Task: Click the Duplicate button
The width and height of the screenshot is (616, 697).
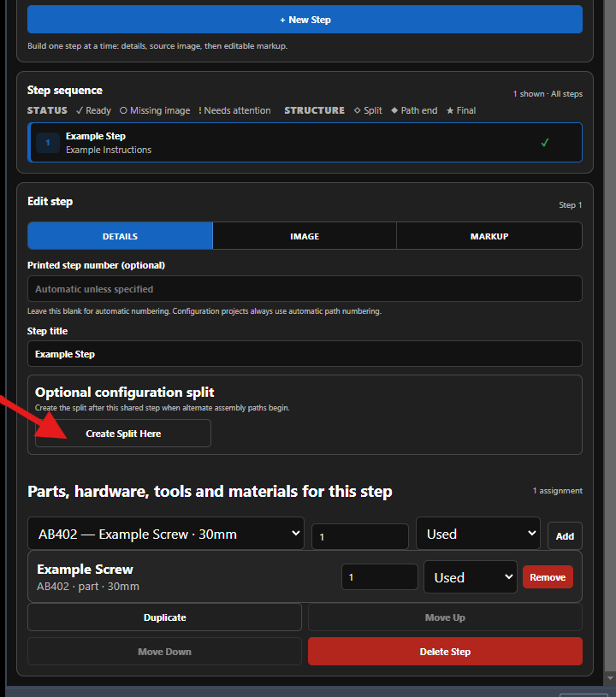Action: click(x=164, y=617)
